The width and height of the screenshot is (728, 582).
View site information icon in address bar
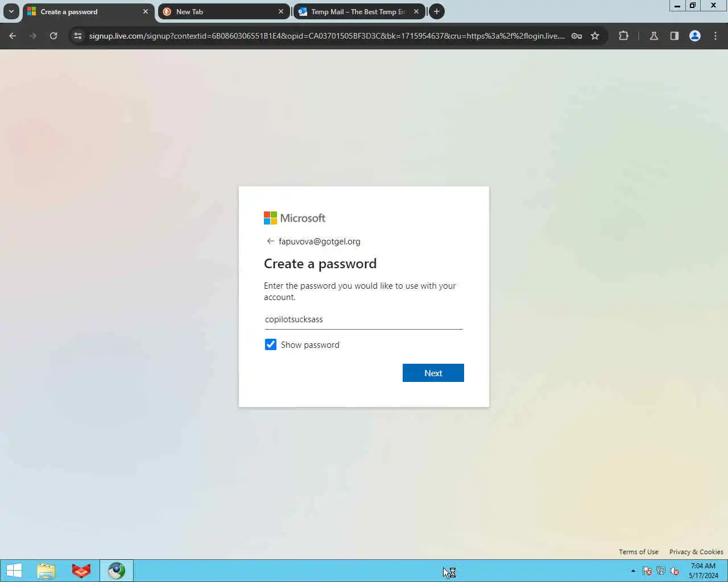(x=78, y=36)
